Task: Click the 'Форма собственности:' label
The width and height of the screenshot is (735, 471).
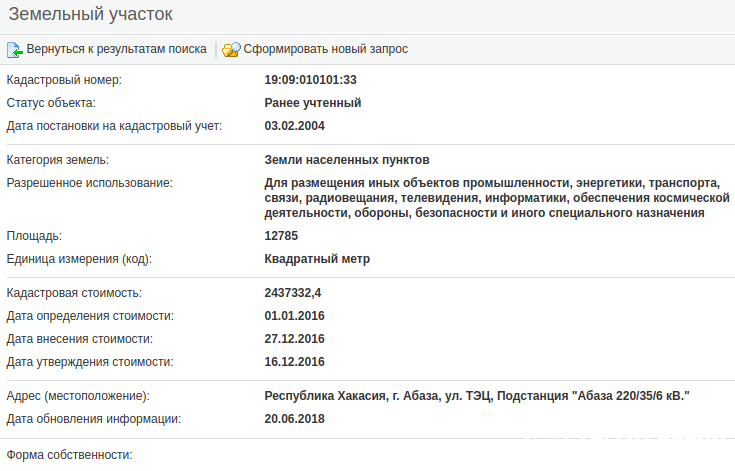Action: click(x=69, y=455)
